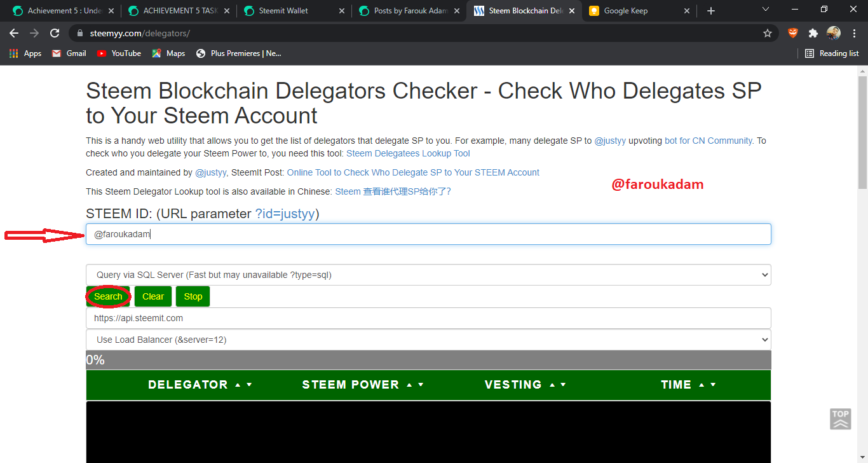
Task: Open the 'bot for CN Community' link
Action: [x=709, y=141]
